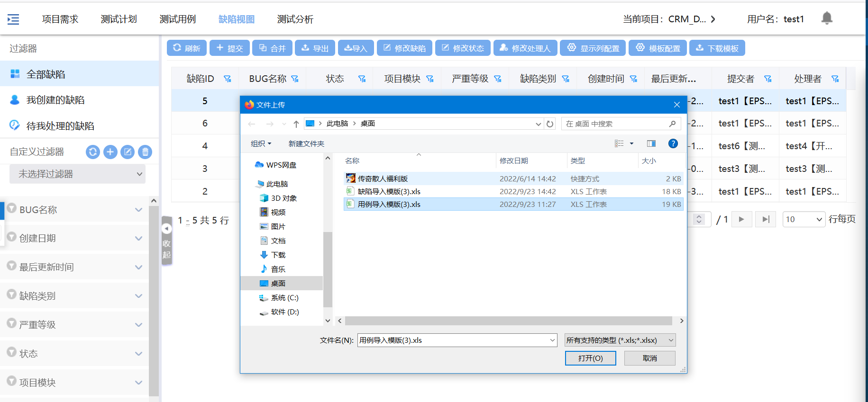Click the notification bell icon
868x402 pixels.
(x=826, y=18)
